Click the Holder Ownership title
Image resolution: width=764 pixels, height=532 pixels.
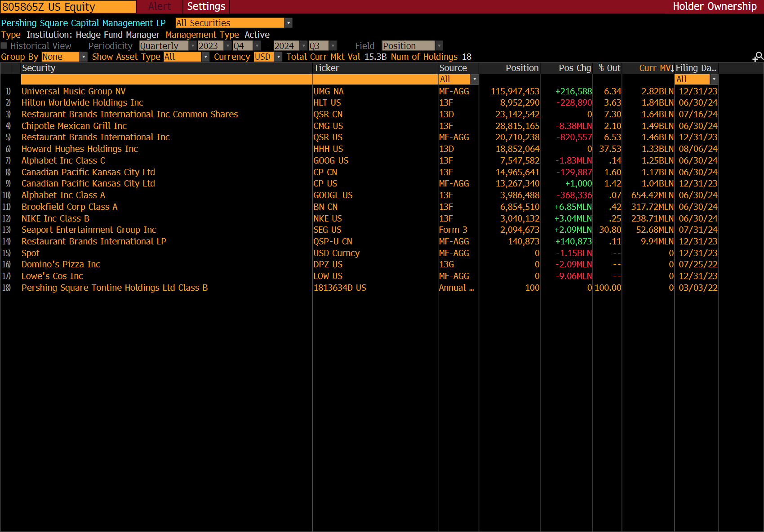715,6
